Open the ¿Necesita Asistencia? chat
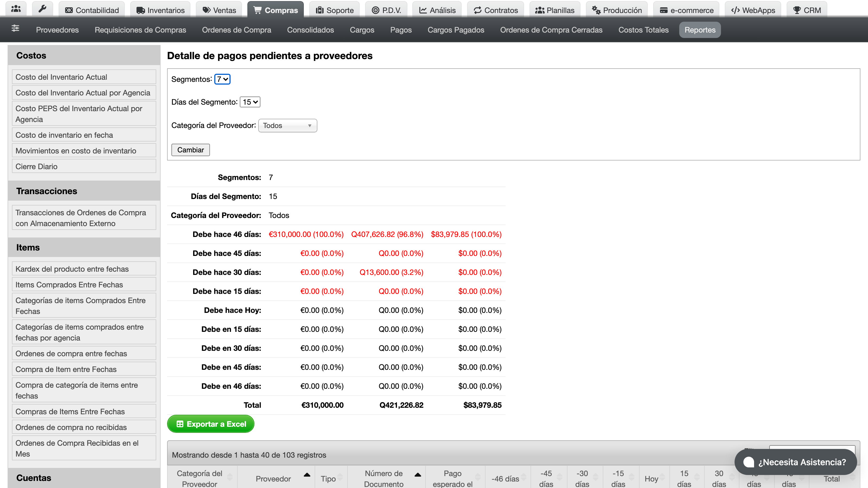Image resolution: width=868 pixels, height=488 pixels. 796,462
